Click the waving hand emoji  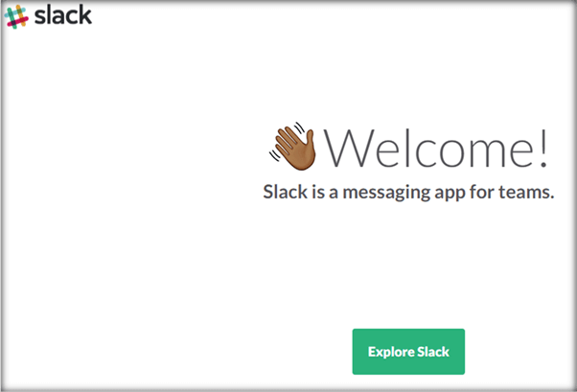(293, 146)
